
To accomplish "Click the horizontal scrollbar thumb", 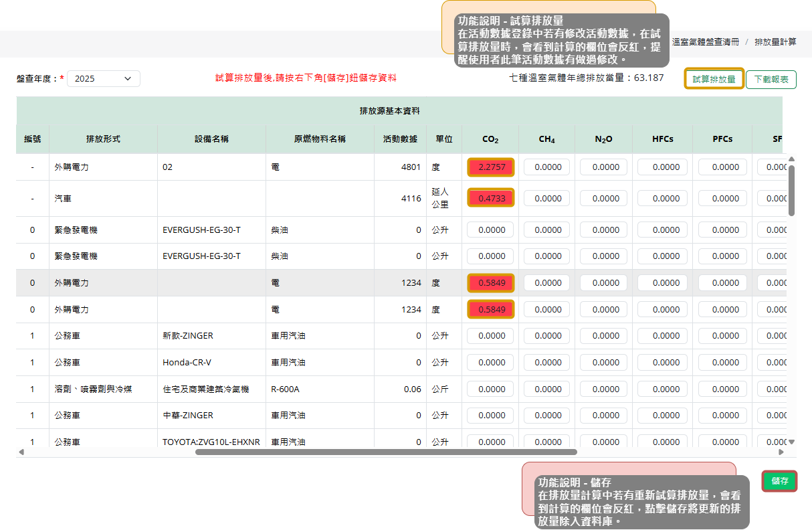I will tap(386, 452).
